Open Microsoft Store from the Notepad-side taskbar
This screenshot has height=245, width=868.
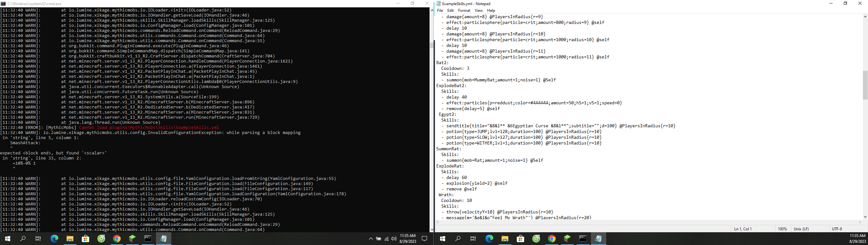(x=521, y=239)
